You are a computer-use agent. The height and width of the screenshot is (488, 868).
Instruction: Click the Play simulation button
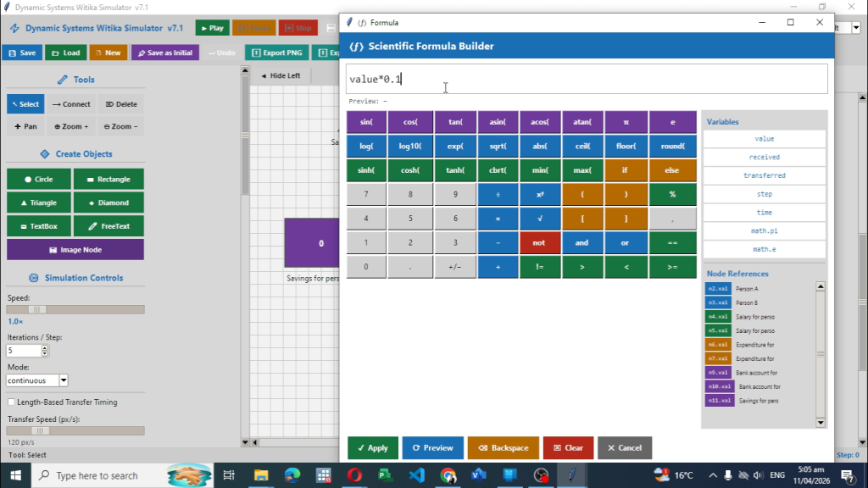click(x=212, y=28)
